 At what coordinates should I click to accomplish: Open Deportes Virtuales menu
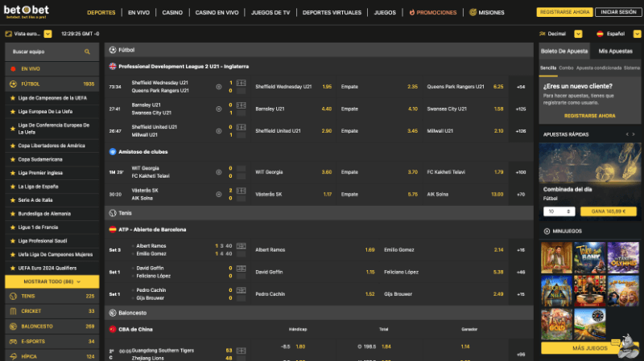[x=332, y=13]
